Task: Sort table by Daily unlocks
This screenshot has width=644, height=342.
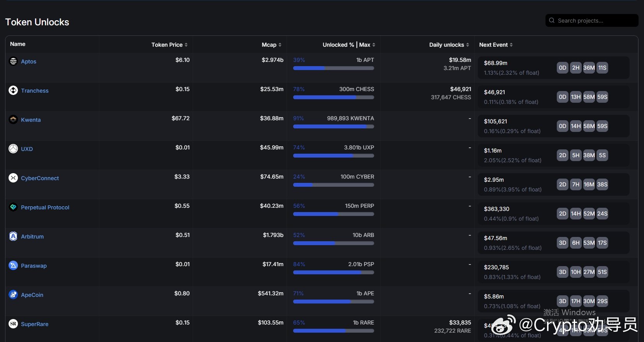Action: pos(449,45)
